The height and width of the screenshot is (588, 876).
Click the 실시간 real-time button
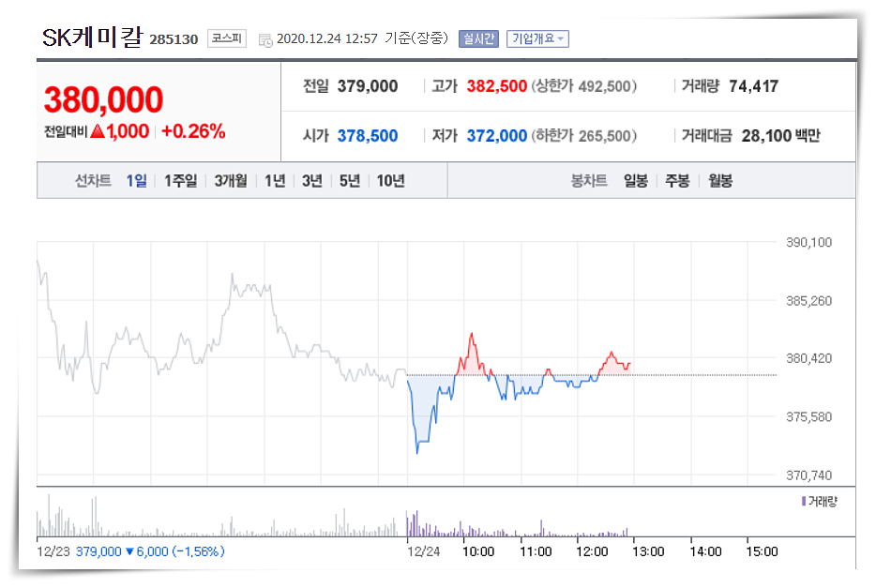click(478, 38)
